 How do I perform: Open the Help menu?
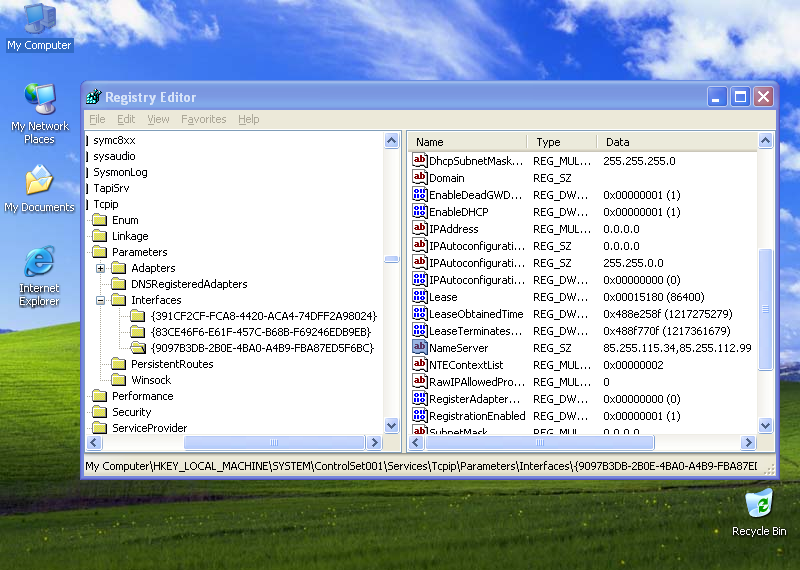point(248,119)
